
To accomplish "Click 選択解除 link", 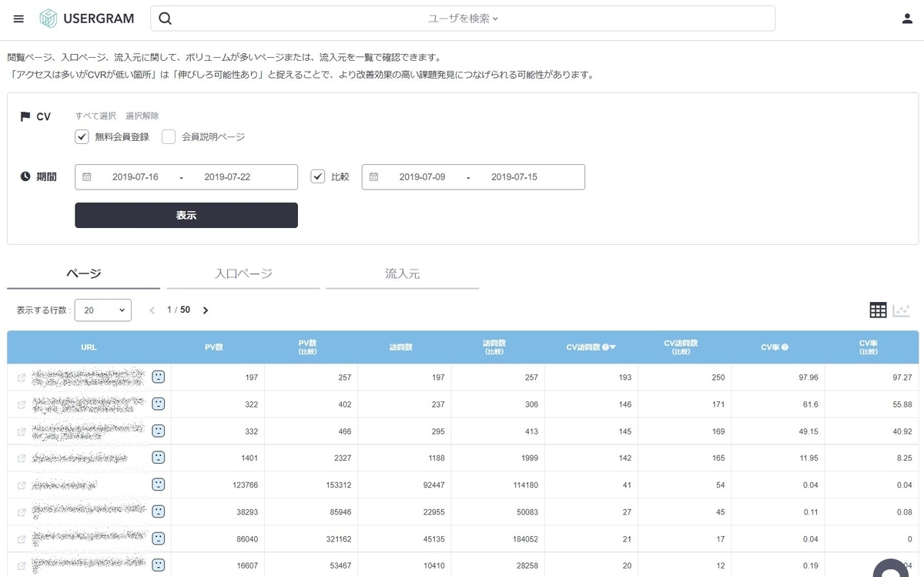I will click(x=142, y=116).
